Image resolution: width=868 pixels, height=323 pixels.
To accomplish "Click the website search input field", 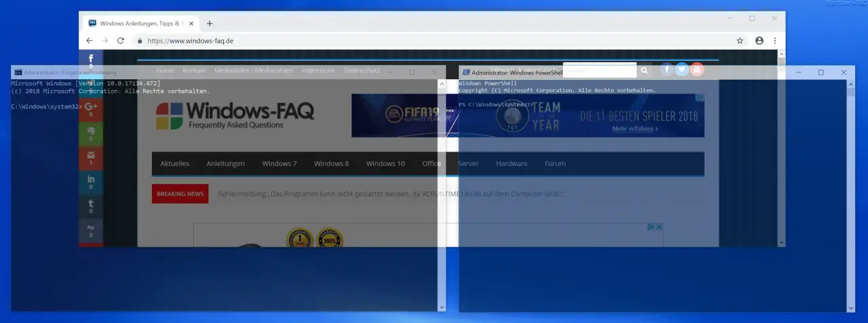I will [599, 70].
